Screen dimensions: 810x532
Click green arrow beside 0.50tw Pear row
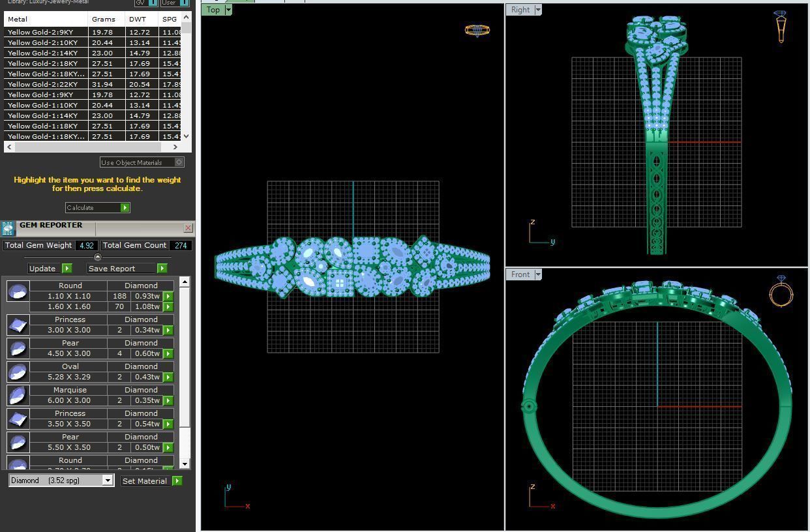pos(168,447)
